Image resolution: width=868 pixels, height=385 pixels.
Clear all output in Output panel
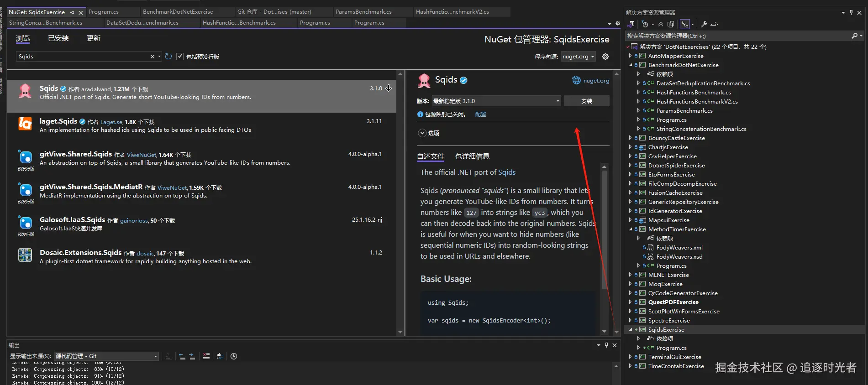click(206, 356)
